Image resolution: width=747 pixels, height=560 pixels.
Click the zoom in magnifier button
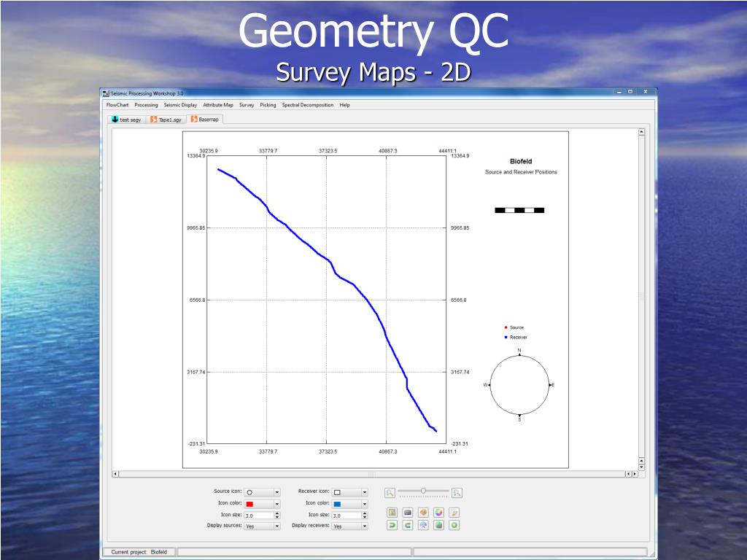(457, 493)
